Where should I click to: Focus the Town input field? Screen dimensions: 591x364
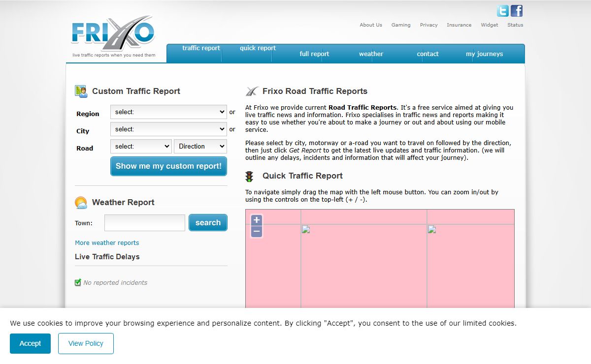tap(145, 223)
